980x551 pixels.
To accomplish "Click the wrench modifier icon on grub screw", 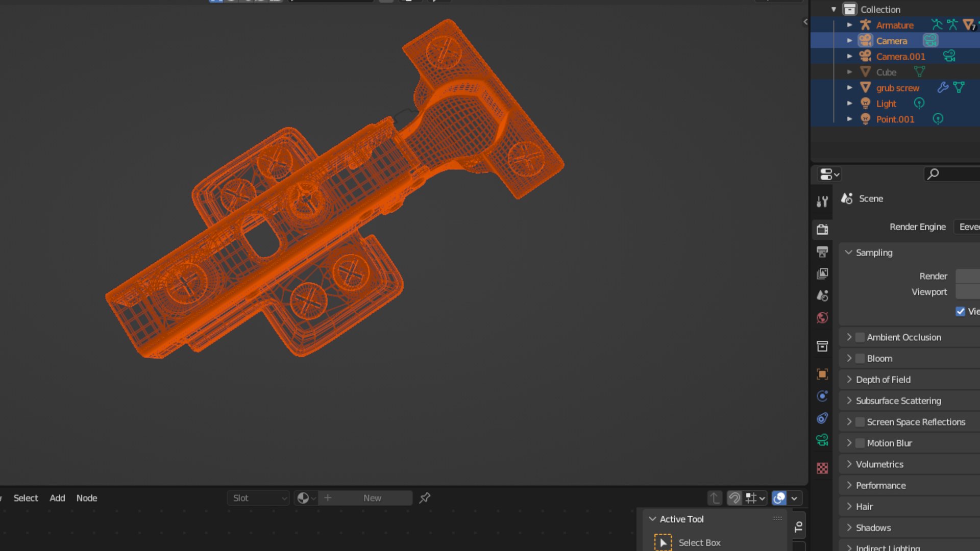I will [x=942, y=88].
